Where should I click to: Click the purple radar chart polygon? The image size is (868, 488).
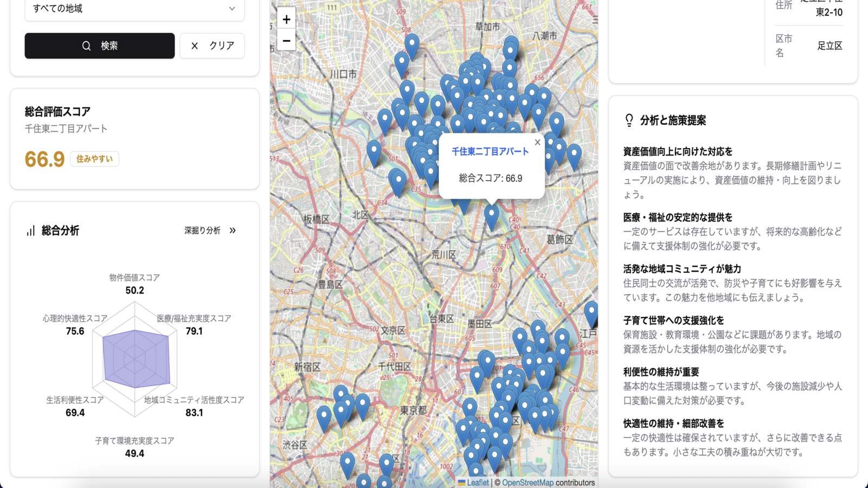click(136, 358)
